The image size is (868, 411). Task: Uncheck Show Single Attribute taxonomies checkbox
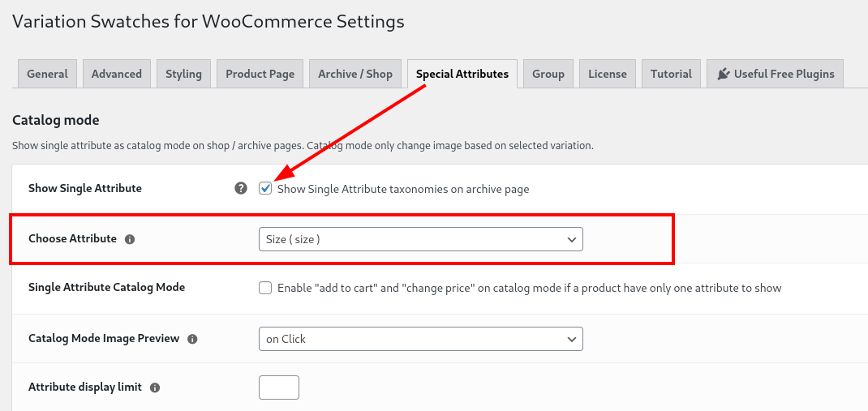pos(265,189)
